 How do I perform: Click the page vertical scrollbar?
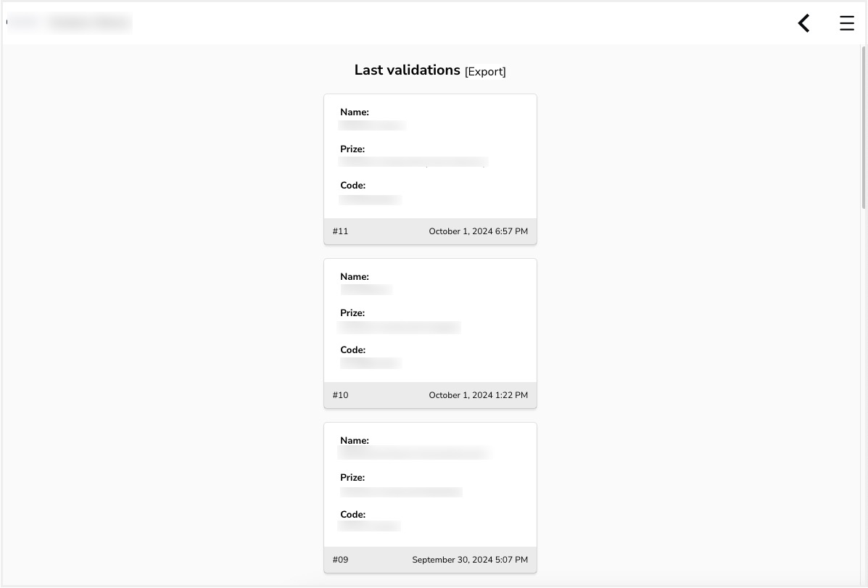864,128
